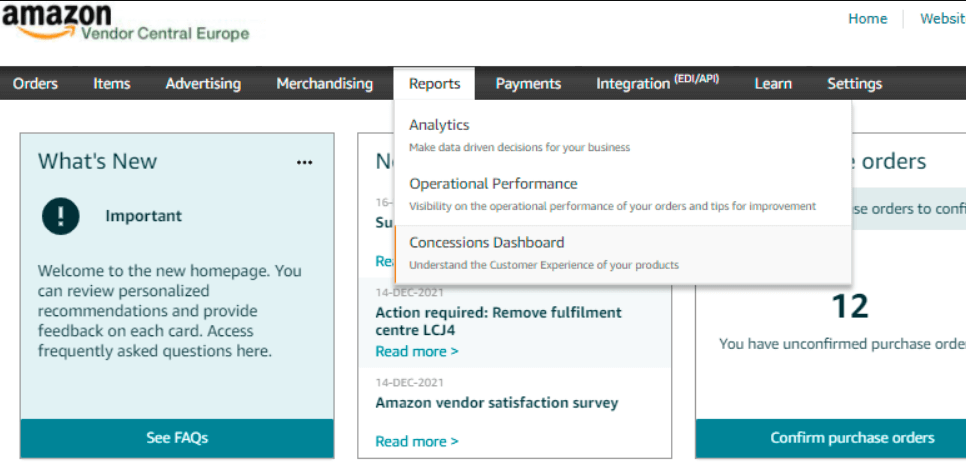Open 'Action required: Remove fulfilment centre LCJ4' headline

(x=498, y=321)
